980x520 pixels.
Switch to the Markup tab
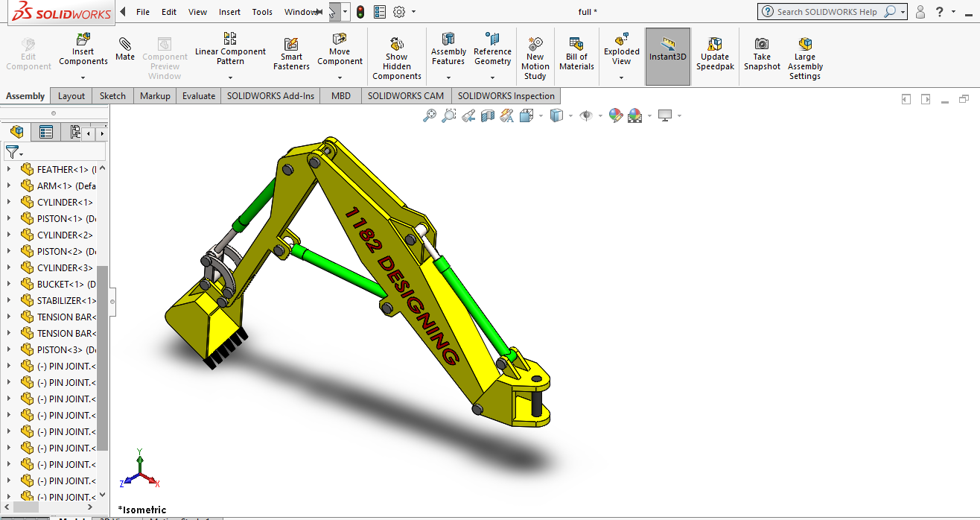(155, 96)
